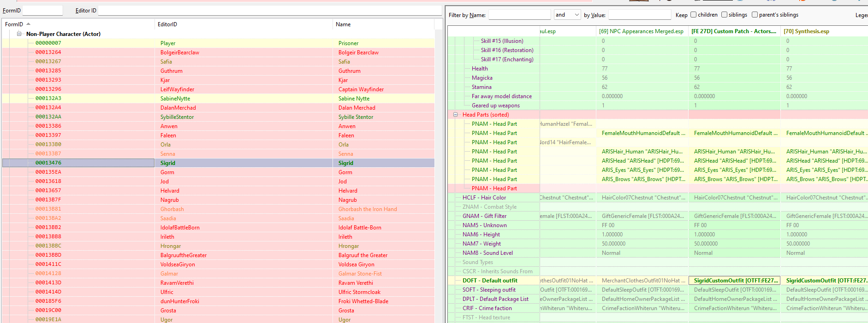Image resolution: width=868 pixels, height=323 pixels.
Task: Click into the by Value filter field
Action: (x=639, y=15)
